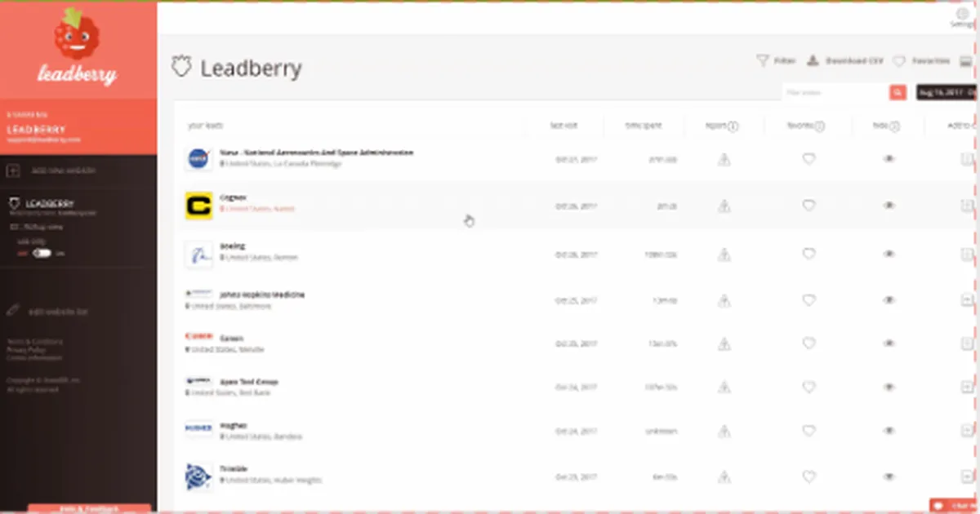Click the plus icon beside Add New Website

point(12,171)
